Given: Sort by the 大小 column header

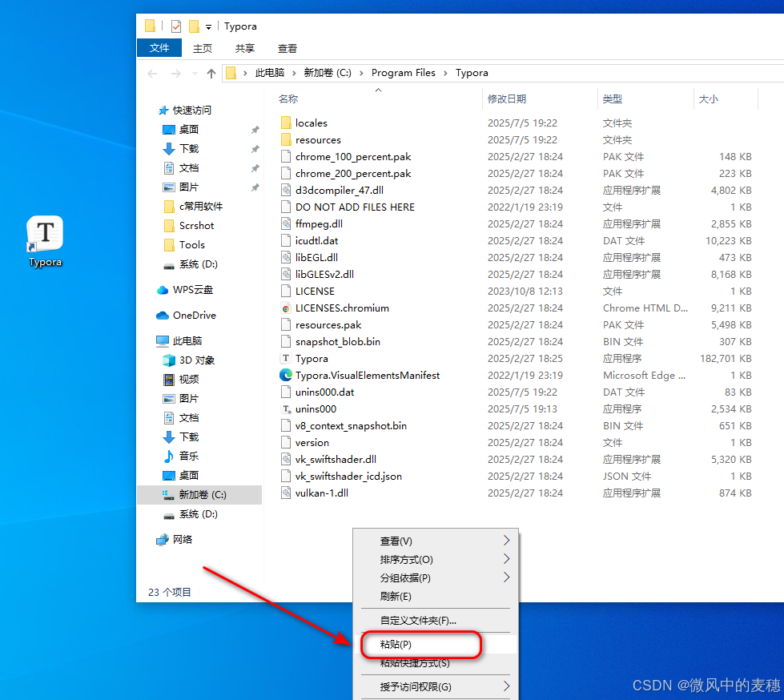Looking at the screenshot, I should (709, 99).
